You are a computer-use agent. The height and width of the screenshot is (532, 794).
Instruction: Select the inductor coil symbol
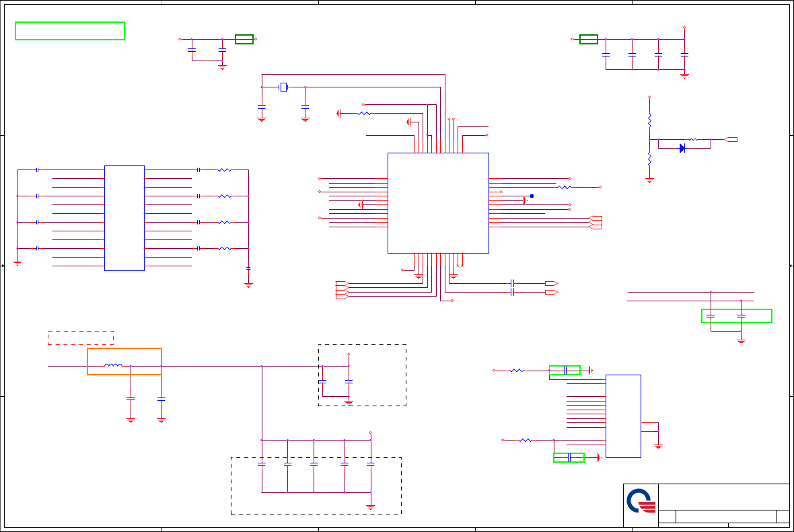tap(113, 365)
